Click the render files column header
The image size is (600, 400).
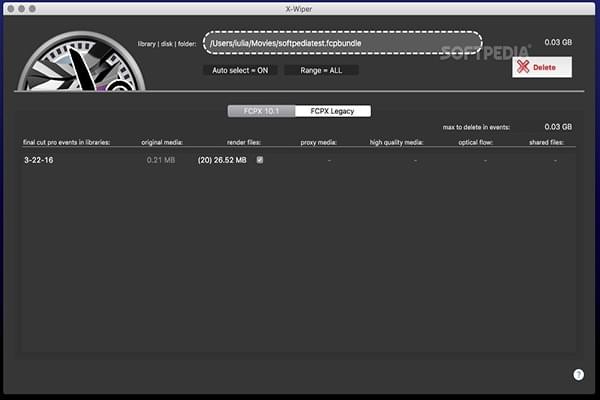(x=244, y=142)
